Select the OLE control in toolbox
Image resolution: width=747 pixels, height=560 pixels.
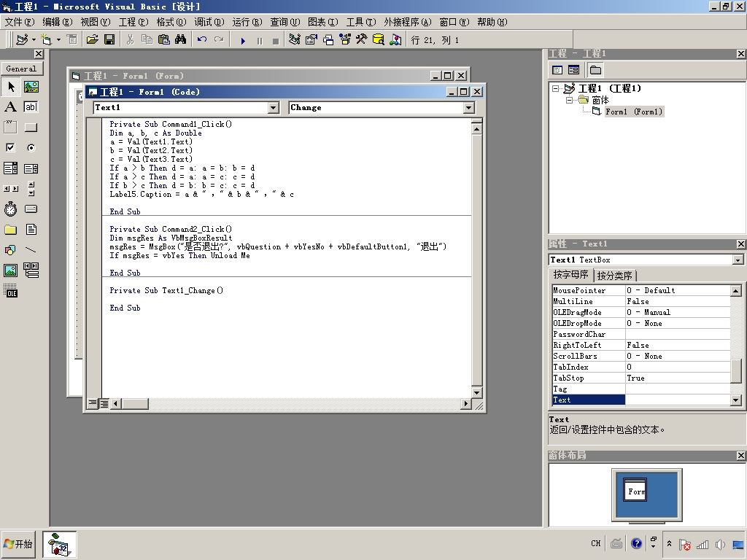[11, 292]
